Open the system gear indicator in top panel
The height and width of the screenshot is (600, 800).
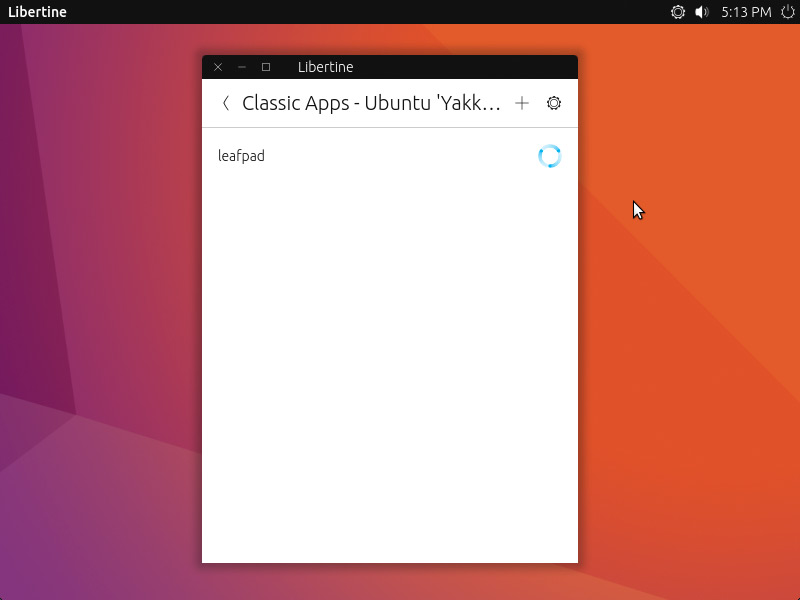pos(678,12)
